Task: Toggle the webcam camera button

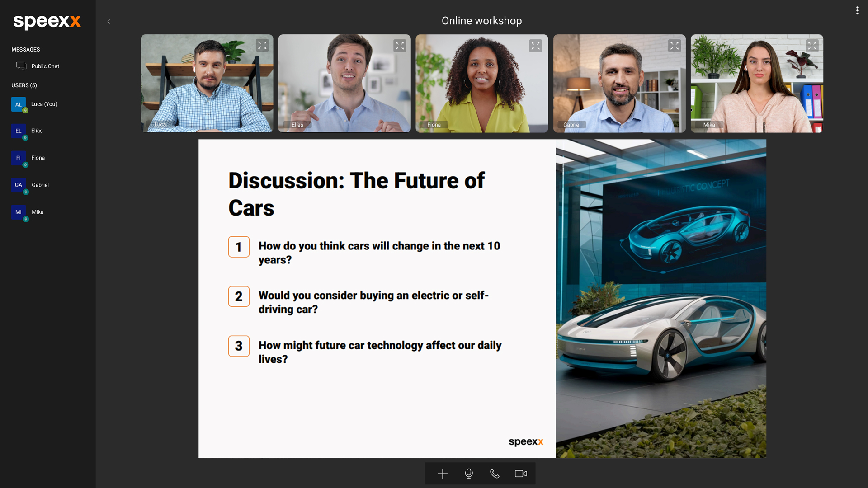Action: [x=521, y=474]
